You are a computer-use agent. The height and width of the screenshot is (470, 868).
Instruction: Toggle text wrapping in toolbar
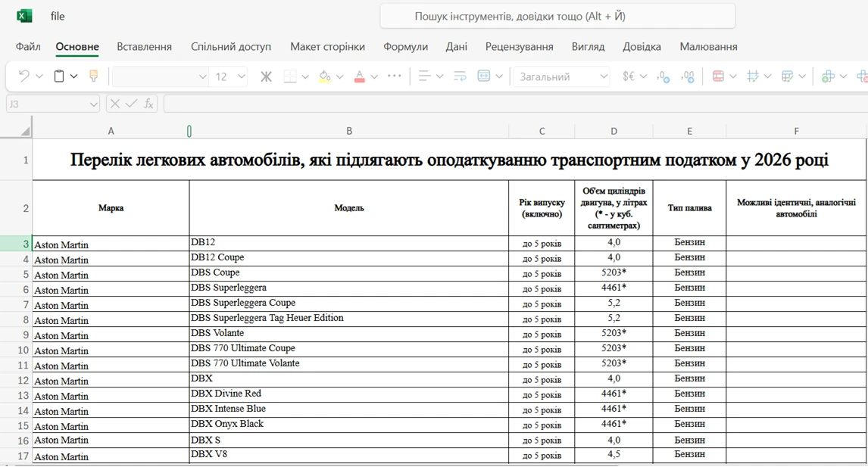point(460,76)
